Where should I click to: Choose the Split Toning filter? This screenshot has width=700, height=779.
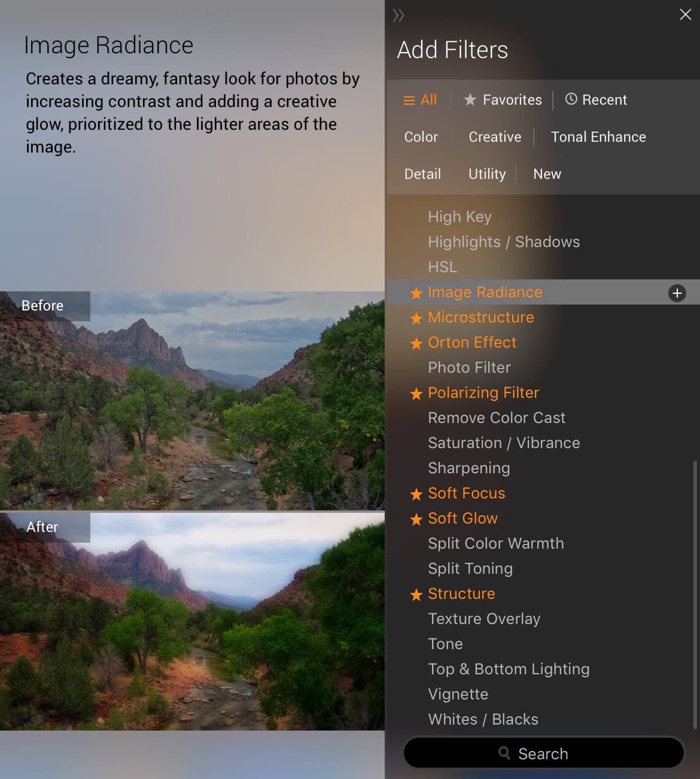coord(470,568)
